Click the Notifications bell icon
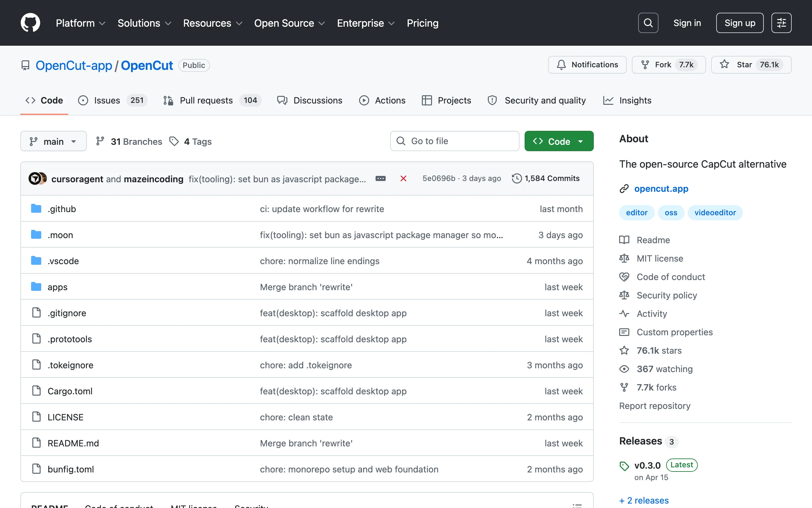The image size is (812, 508). [x=561, y=64]
